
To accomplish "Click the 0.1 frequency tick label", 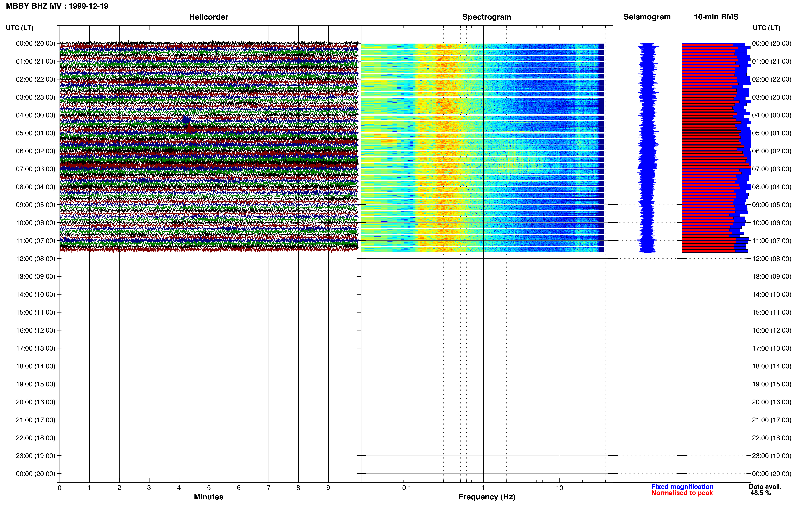I will [x=407, y=488].
